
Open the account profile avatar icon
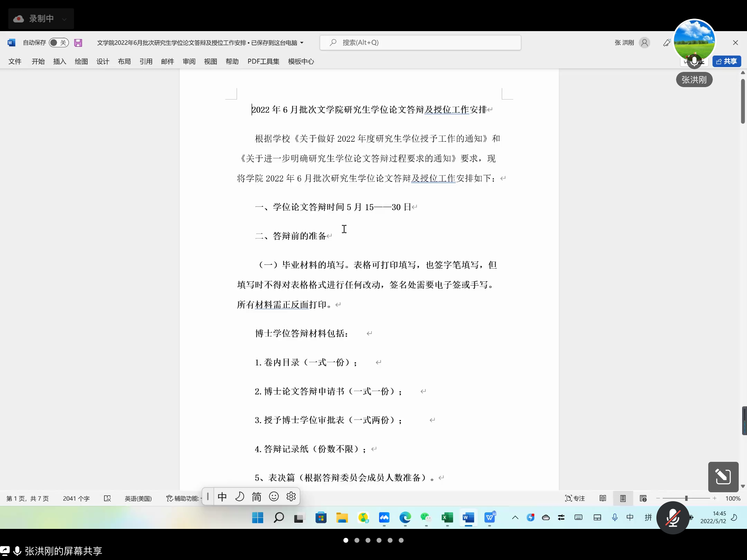(644, 43)
